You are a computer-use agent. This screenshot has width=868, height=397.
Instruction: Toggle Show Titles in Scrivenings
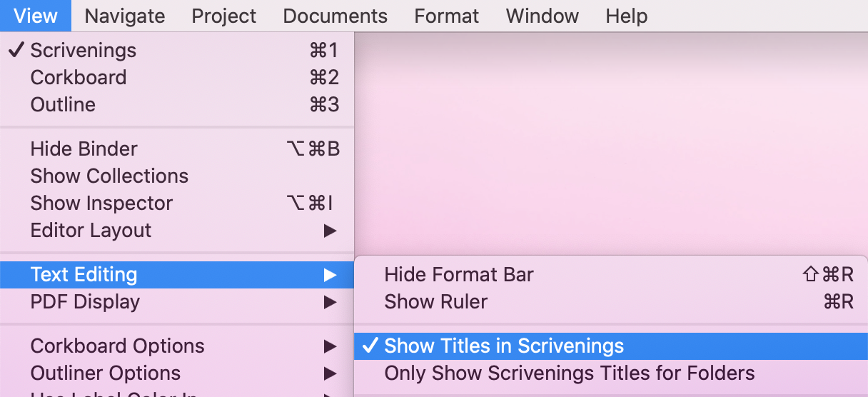click(x=611, y=346)
